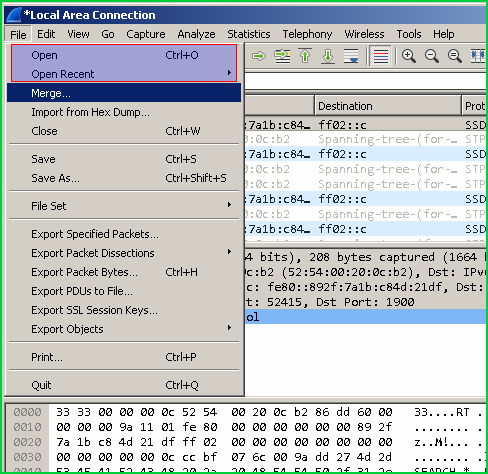Choose Quit from File menu

coord(124,385)
